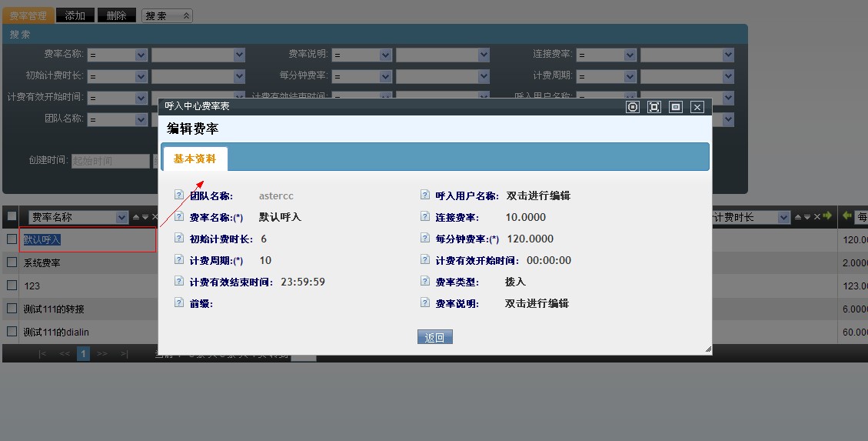Switch to the 费率管理 tab
This screenshot has width=868, height=441.
tap(28, 15)
